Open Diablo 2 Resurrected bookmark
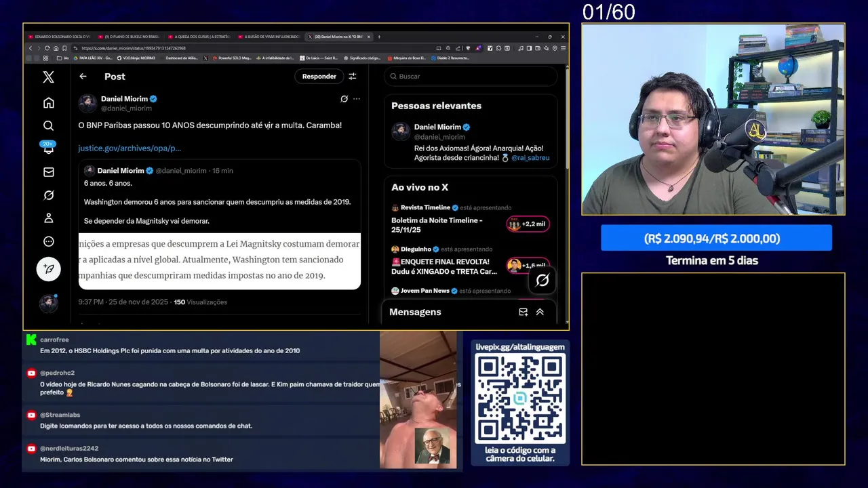The image size is (868, 488). (450, 58)
